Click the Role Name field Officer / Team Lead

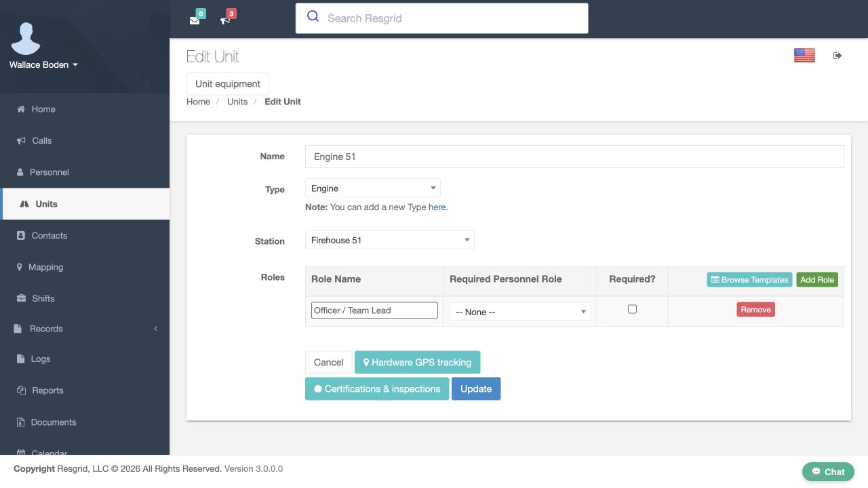click(x=374, y=310)
